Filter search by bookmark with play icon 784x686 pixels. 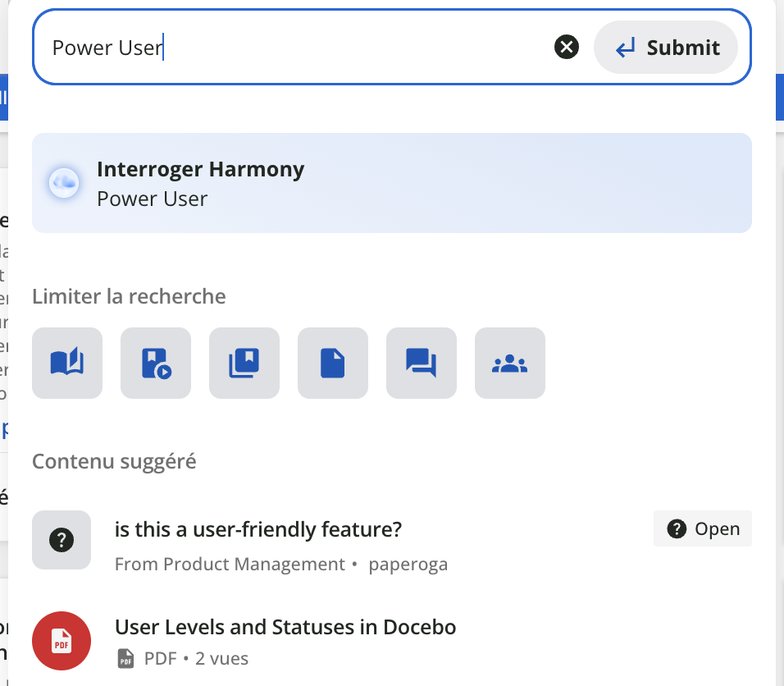[x=156, y=363]
